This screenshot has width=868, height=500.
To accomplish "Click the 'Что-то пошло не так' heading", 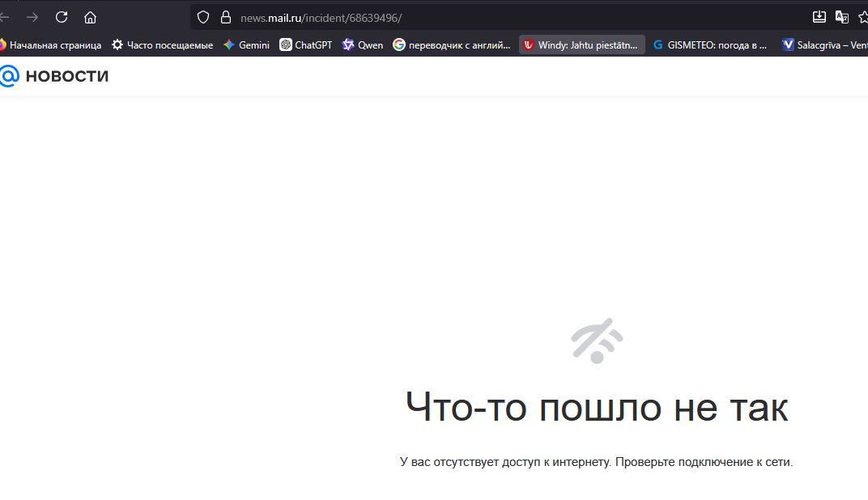I will 597,407.
